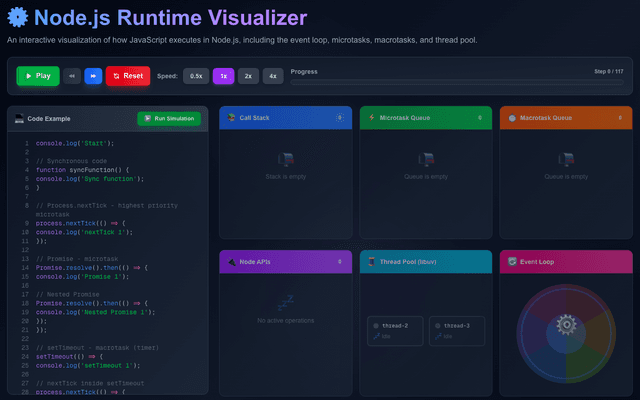640x400 pixels.
Task: Click the Run Simulation button
Action: 169,118
